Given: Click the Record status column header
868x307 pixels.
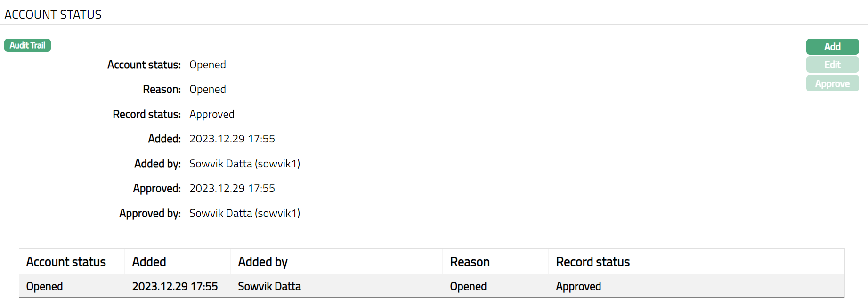Looking at the screenshot, I should (x=592, y=262).
